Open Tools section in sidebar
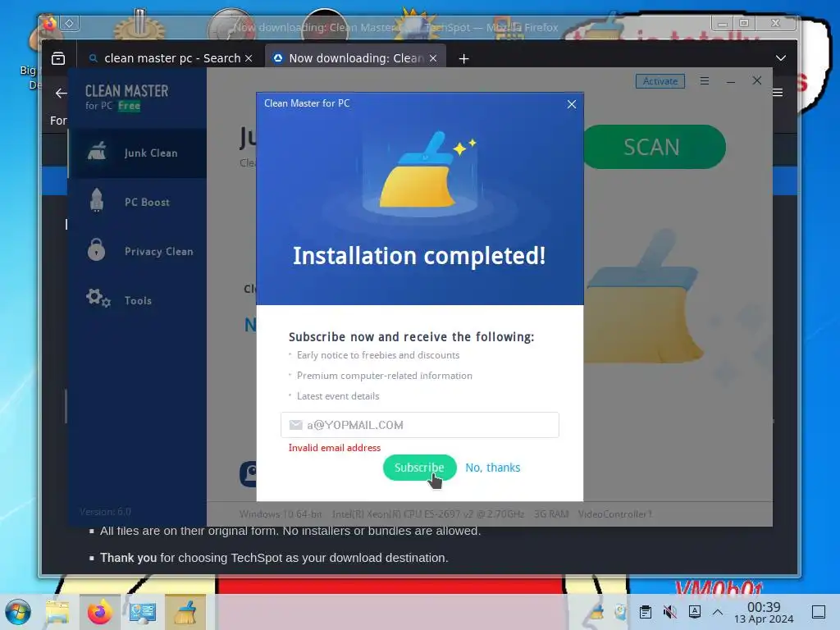 (138, 300)
